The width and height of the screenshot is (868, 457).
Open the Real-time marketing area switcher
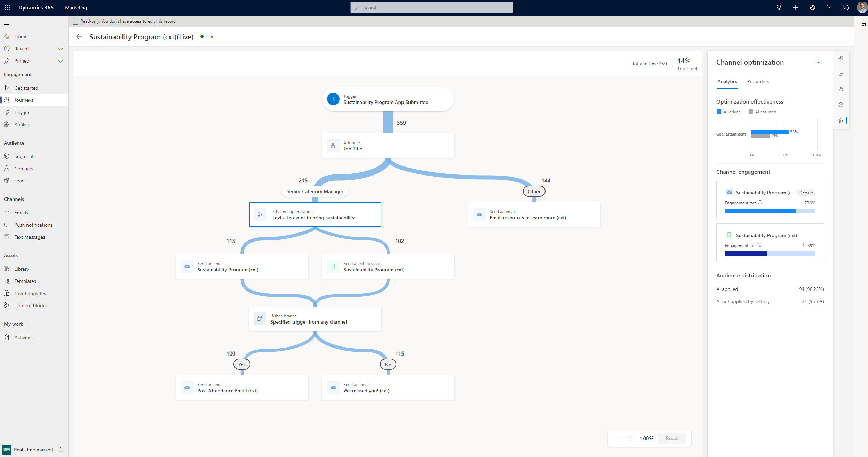[x=34, y=449]
